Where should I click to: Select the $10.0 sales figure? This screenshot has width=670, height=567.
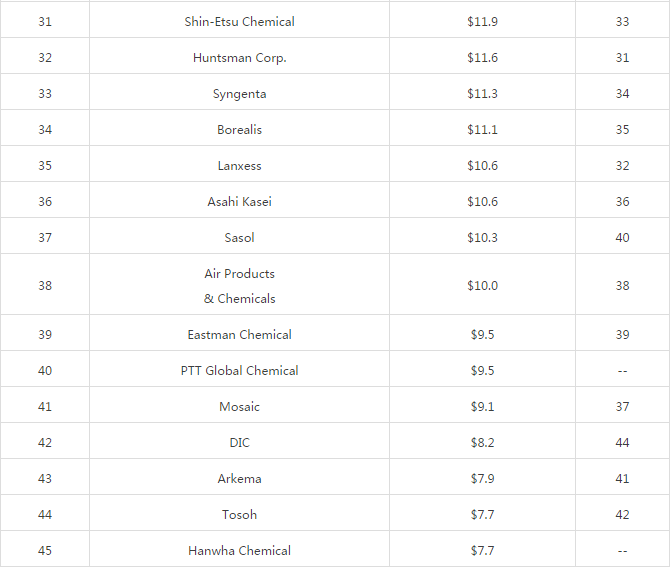pyautogui.click(x=482, y=286)
